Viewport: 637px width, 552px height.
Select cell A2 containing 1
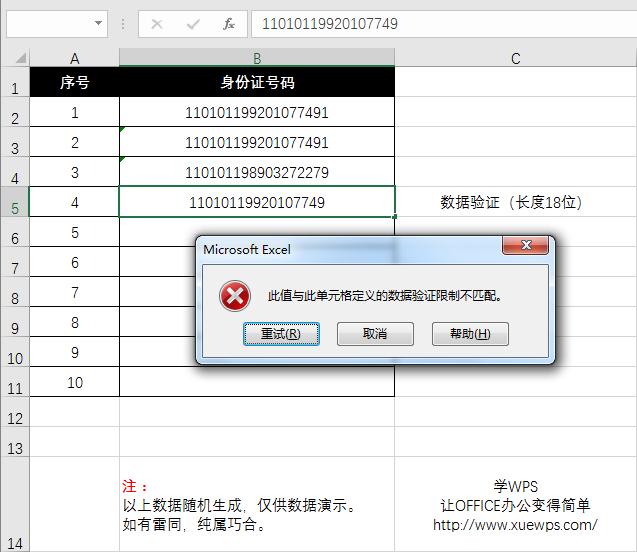pos(74,112)
